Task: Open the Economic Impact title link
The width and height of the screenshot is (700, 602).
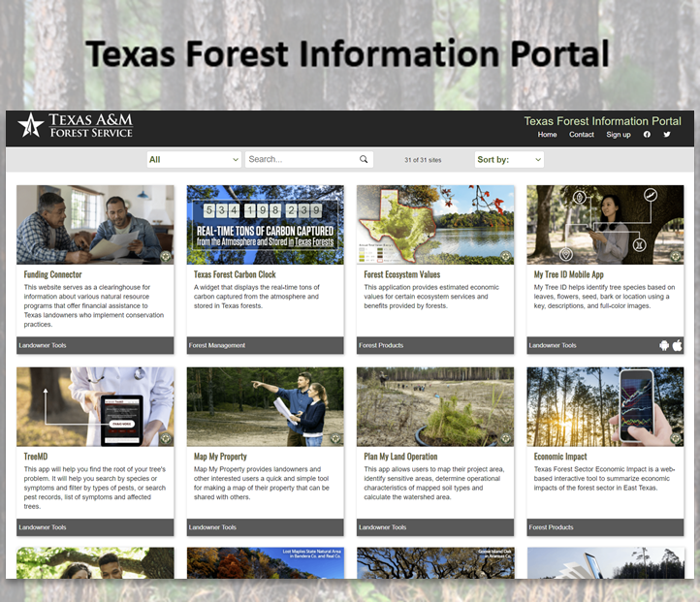Action: (x=560, y=457)
